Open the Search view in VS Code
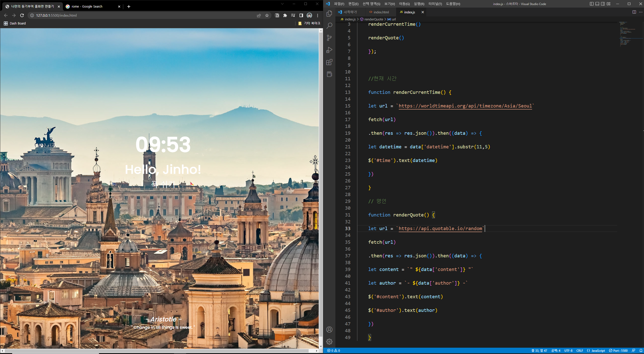 (329, 25)
